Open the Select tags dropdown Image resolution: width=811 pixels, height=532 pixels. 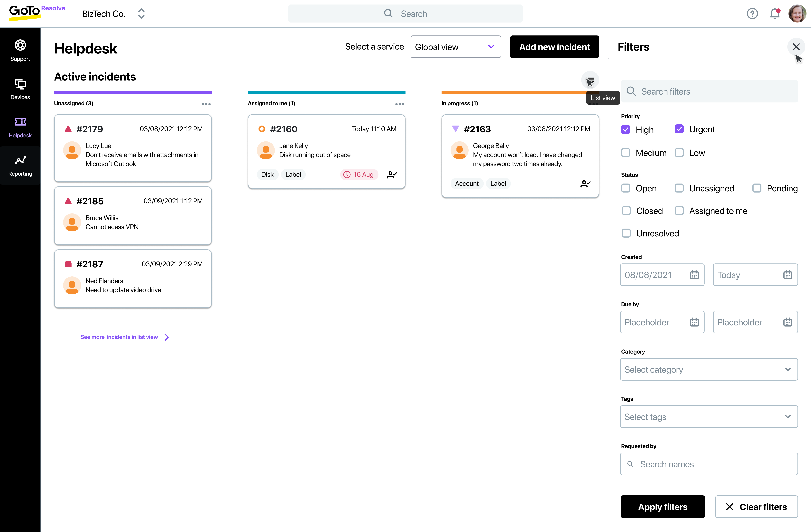point(708,417)
